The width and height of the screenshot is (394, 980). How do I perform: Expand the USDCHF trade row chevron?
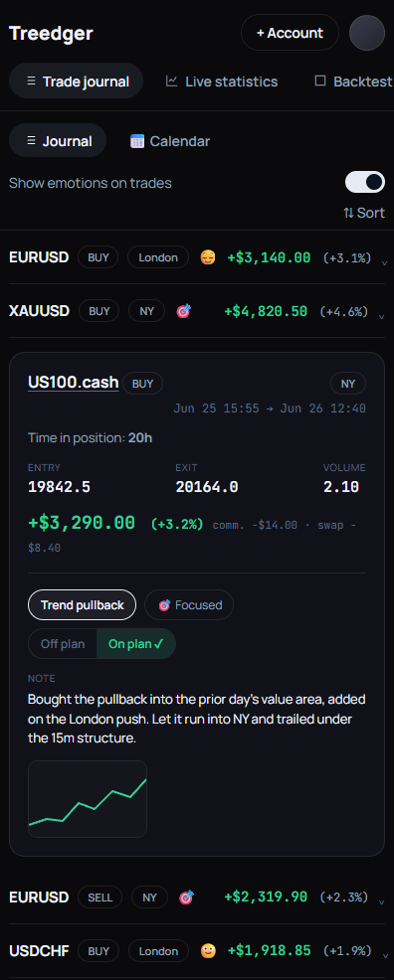[x=384, y=956]
